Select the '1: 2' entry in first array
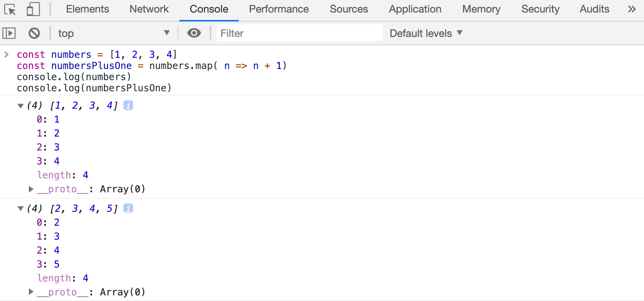The height and width of the screenshot is (301, 644). (x=48, y=133)
